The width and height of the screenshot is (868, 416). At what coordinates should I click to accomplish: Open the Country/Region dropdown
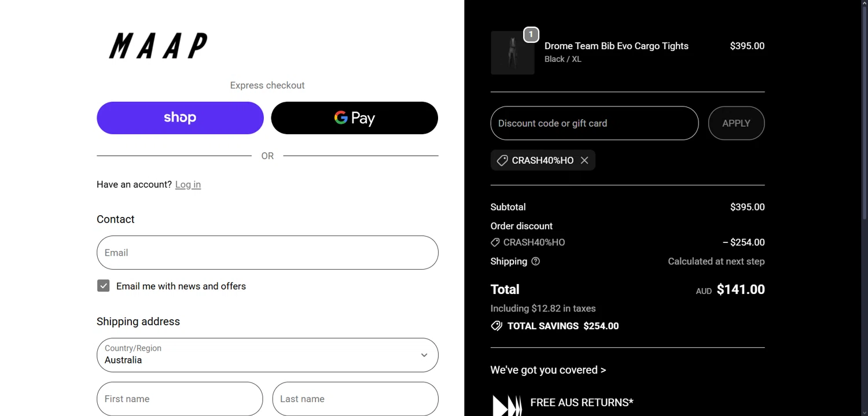coord(267,355)
